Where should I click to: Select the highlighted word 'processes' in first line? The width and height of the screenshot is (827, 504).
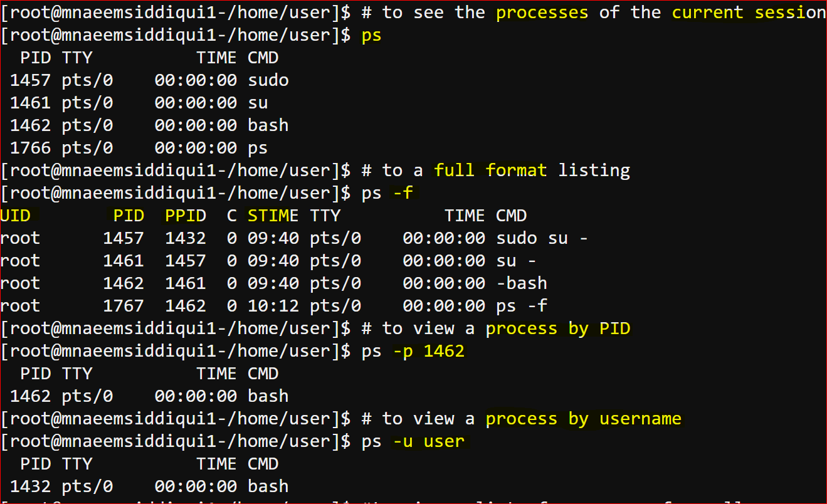click(x=542, y=13)
